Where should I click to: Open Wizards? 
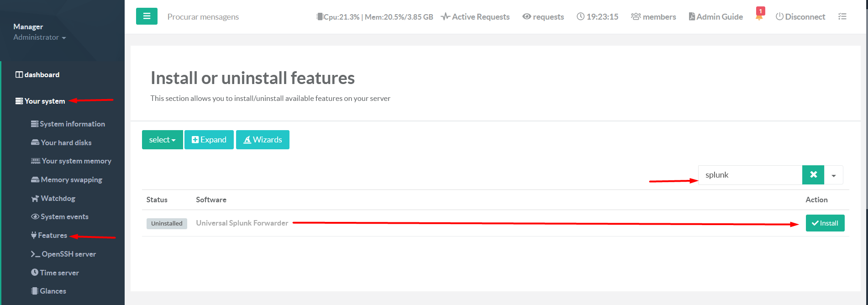pos(263,140)
